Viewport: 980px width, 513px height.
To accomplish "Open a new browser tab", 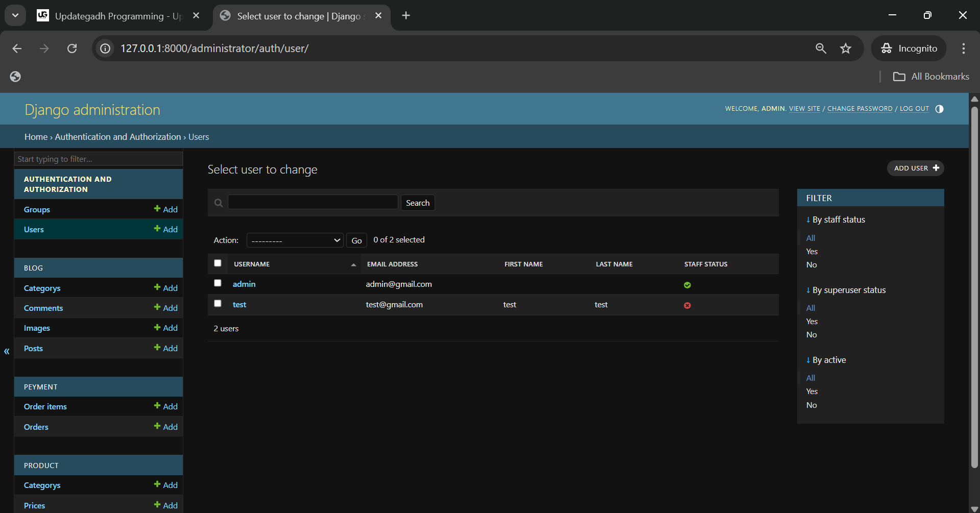I will tap(406, 16).
